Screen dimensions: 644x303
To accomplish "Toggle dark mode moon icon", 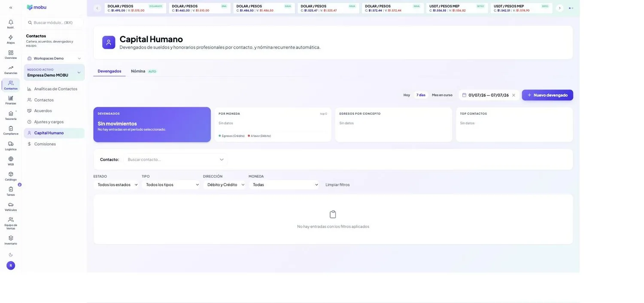I will (x=11, y=254).
